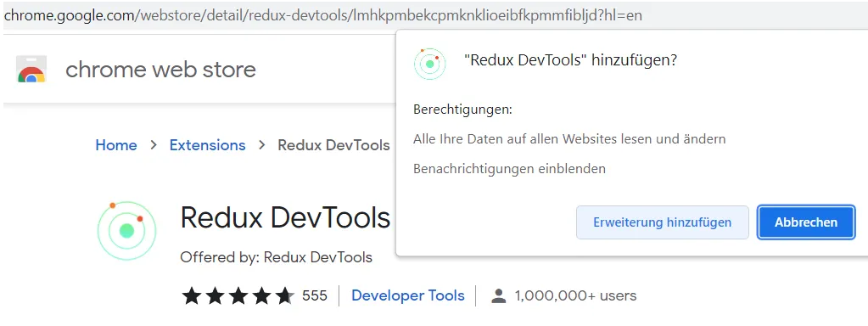Click the 'Berechtigungen:' label

pyautogui.click(x=462, y=110)
